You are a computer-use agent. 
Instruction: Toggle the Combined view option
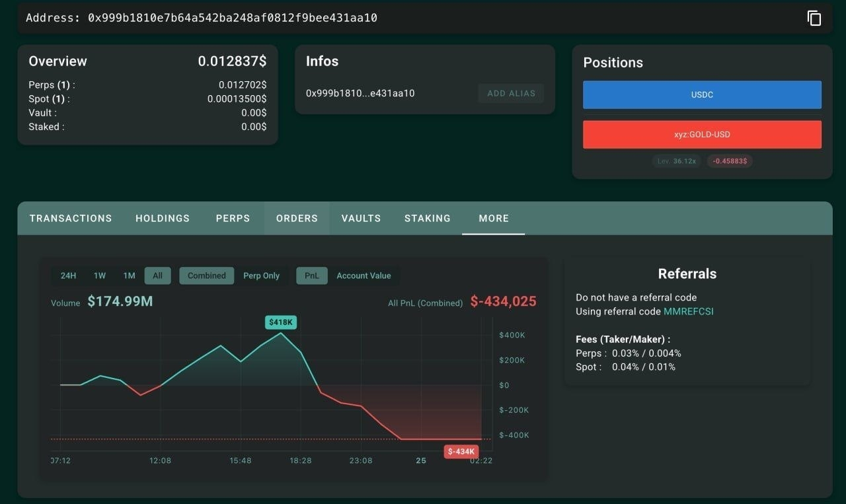click(206, 275)
